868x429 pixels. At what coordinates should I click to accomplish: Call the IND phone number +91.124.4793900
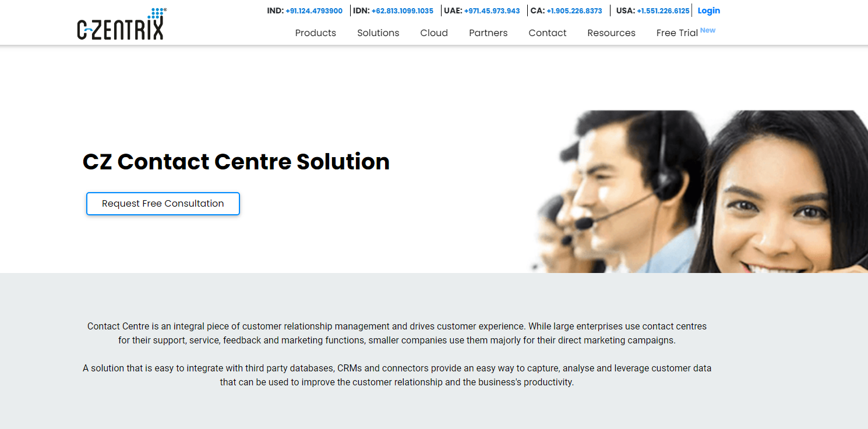pos(314,11)
